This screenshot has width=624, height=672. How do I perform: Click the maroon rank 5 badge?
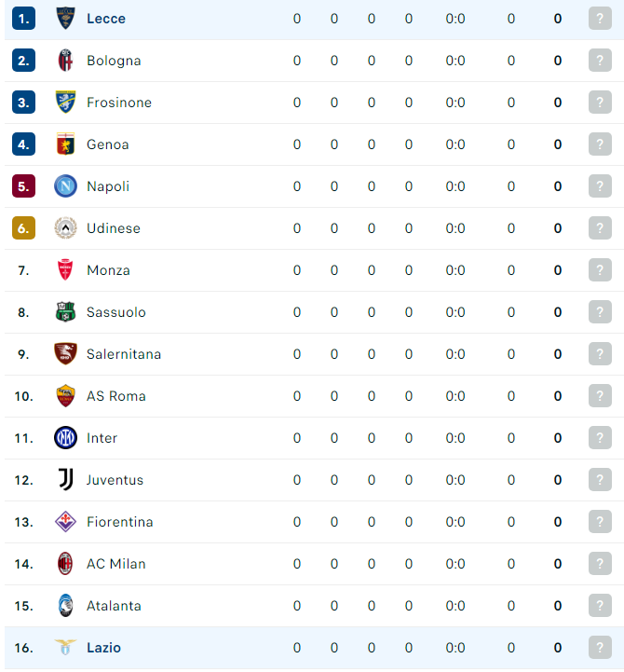(23, 186)
